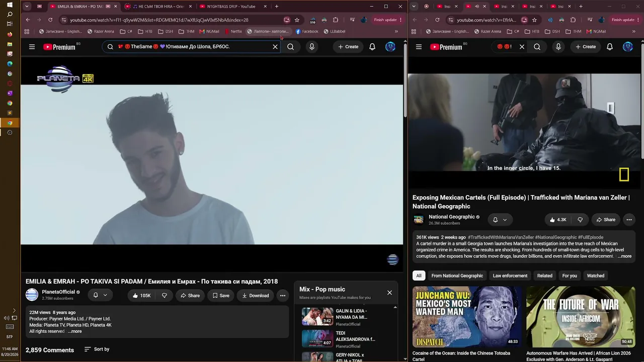Submit search with magnifier button in left window

(290, 47)
